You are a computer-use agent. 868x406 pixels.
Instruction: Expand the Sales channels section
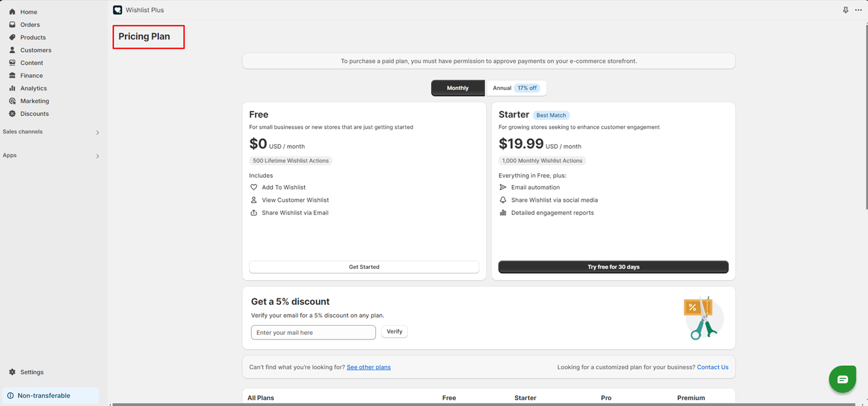[x=98, y=132]
